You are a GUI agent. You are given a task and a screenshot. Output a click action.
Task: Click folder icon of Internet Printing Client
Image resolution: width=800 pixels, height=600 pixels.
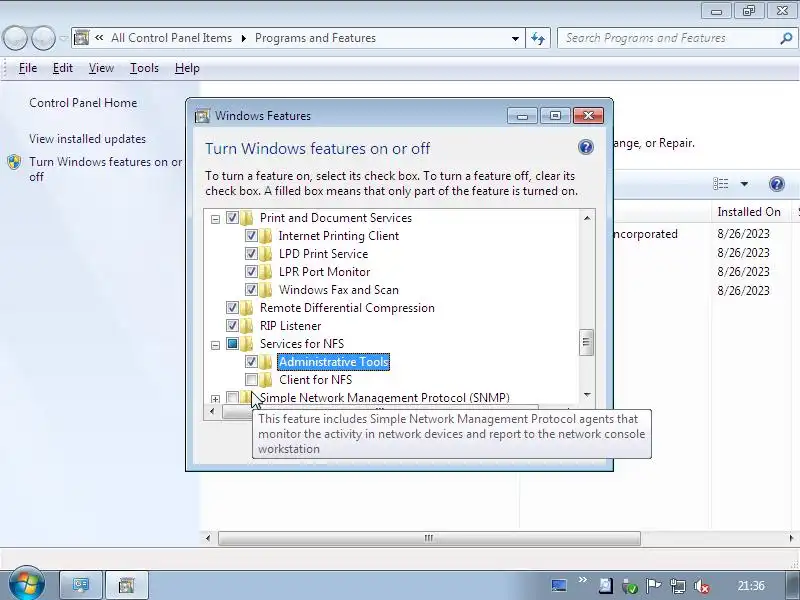coord(265,236)
